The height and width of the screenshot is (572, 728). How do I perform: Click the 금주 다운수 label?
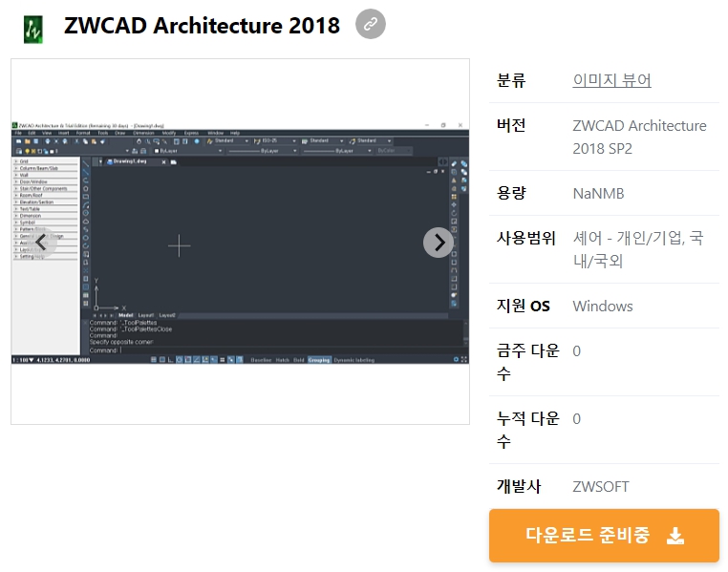(x=528, y=362)
